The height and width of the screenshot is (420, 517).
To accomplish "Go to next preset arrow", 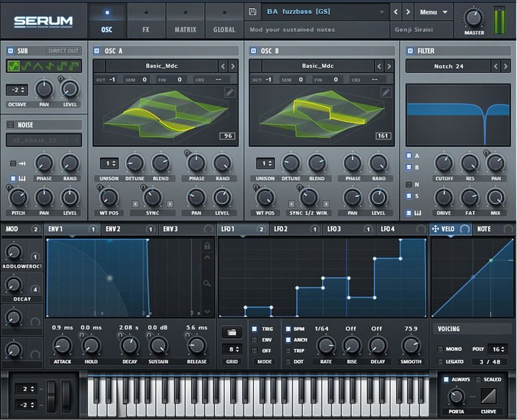I will [x=408, y=12].
